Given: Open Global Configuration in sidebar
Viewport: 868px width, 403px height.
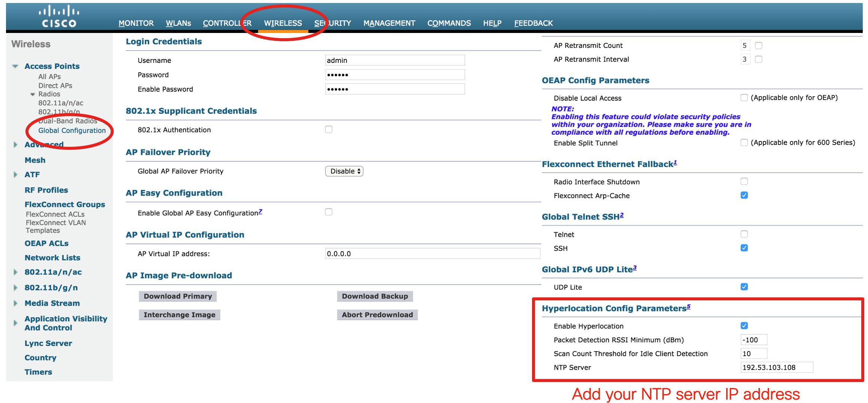Looking at the screenshot, I should tap(72, 130).
